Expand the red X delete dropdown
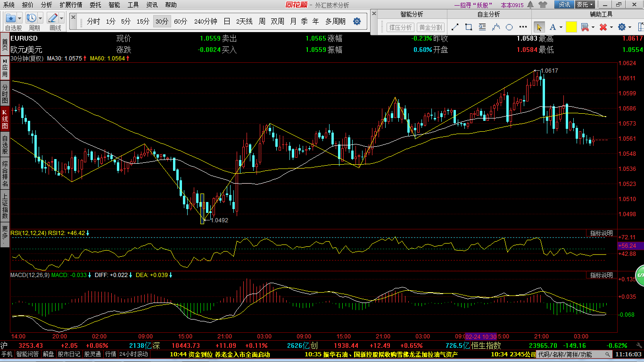The height and width of the screenshot is (362, 644). [611, 27]
